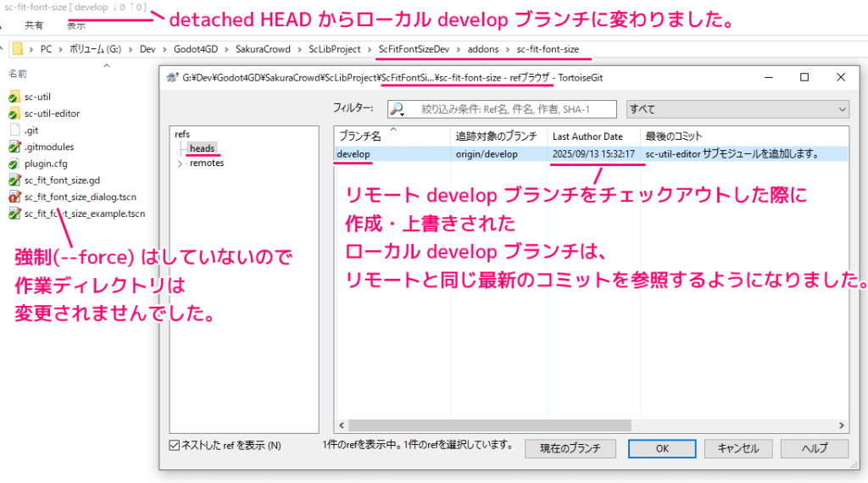
Task: Toggle the nested ref display checkbox
Action: tap(175, 445)
